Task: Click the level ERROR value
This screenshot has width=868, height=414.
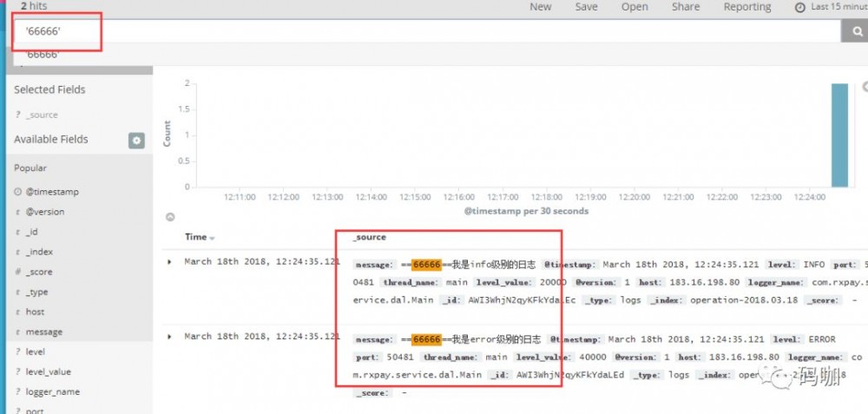Action: coord(822,338)
